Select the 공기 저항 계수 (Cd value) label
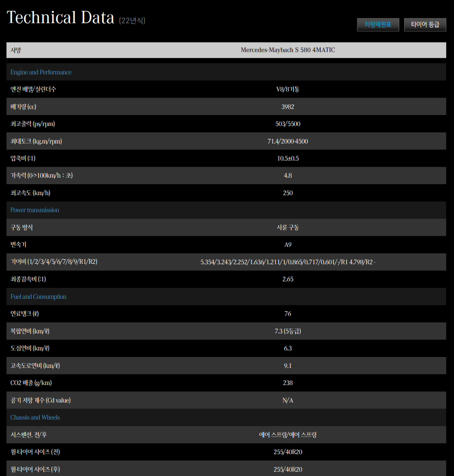Viewport: 454px width, 476px height. (x=41, y=400)
